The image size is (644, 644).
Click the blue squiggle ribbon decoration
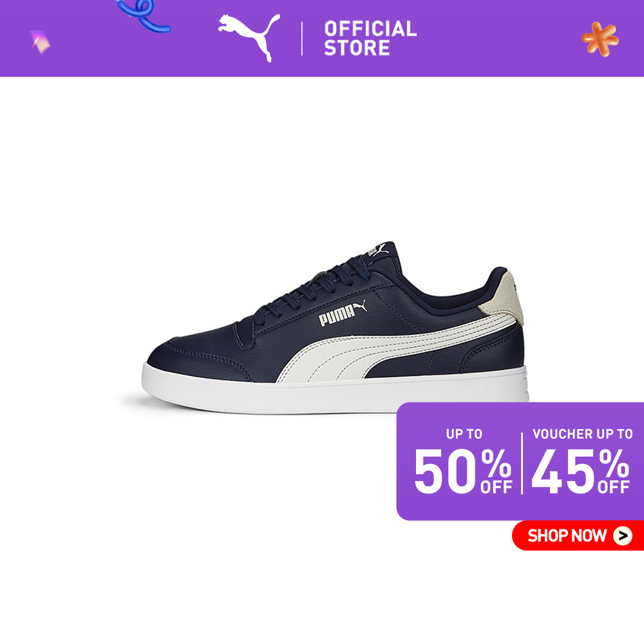(x=144, y=15)
